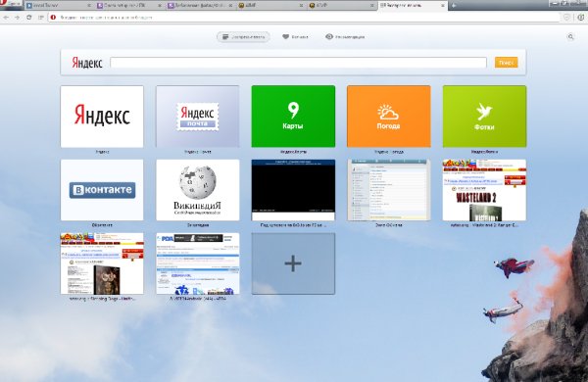Click the magnifier search icon at page right
Screen dimensions: 588x382
[570, 37]
